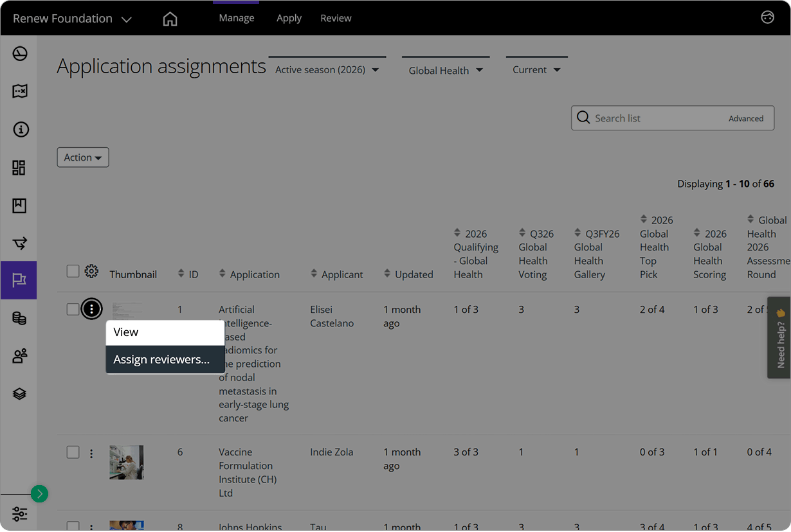Click the 3 of 3 qualifying cell
This screenshot has width=791, height=532.
click(466, 452)
